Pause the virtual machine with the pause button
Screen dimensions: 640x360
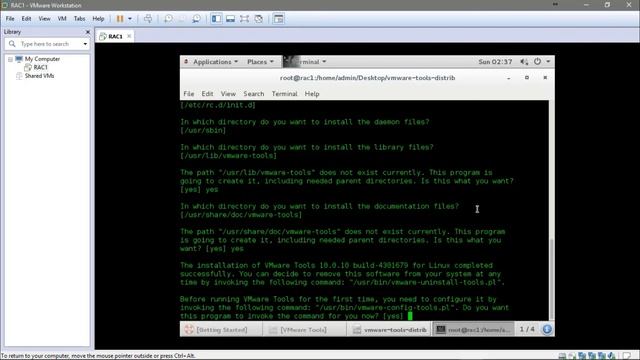(120, 19)
